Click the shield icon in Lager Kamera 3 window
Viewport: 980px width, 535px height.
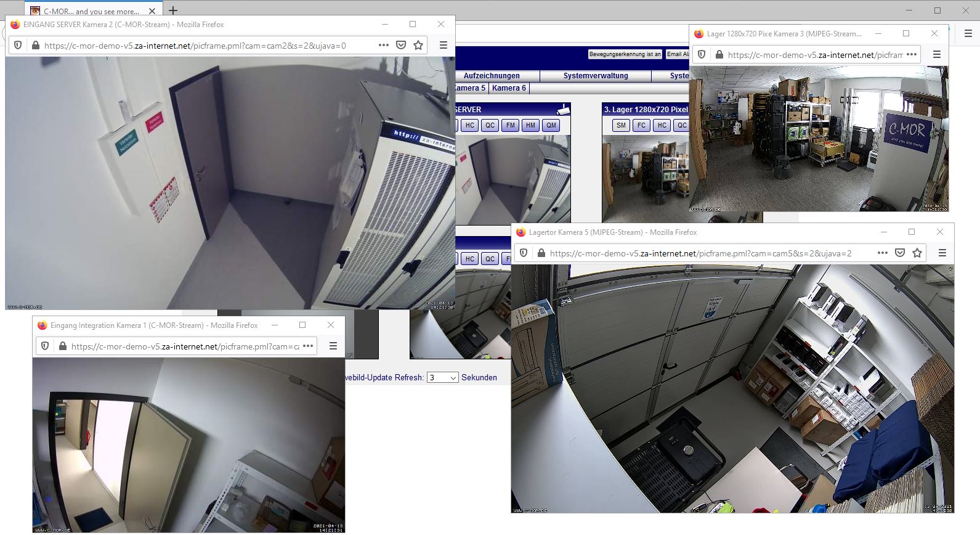702,54
